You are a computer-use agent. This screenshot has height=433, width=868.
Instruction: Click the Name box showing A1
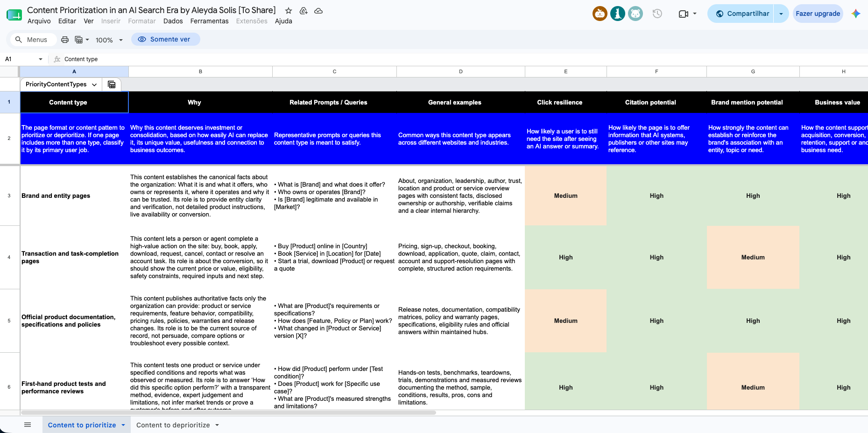23,59
